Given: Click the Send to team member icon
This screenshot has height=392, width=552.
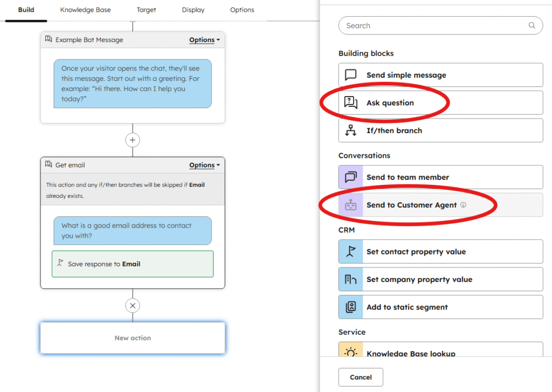Looking at the screenshot, I should tap(351, 177).
